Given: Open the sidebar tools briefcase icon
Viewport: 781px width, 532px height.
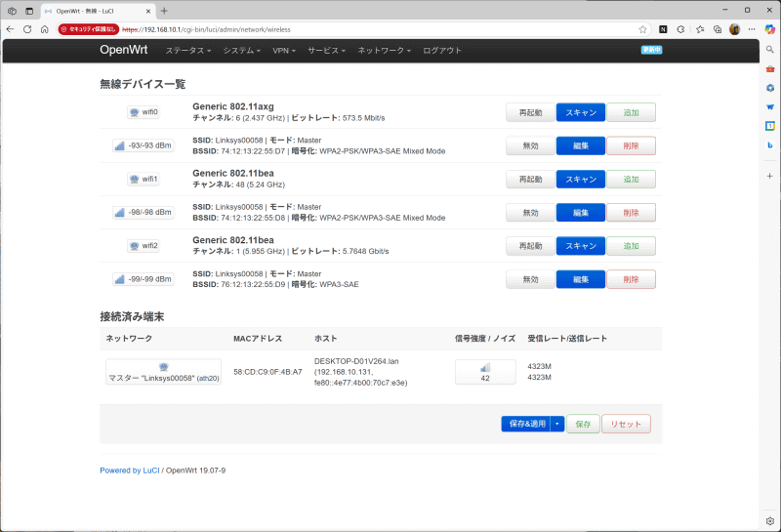Looking at the screenshot, I should 769,68.
